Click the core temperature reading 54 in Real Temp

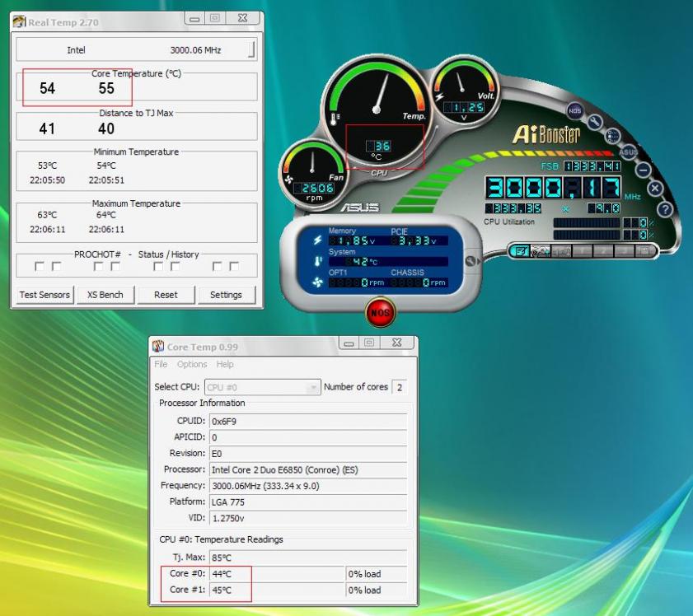[x=47, y=88]
